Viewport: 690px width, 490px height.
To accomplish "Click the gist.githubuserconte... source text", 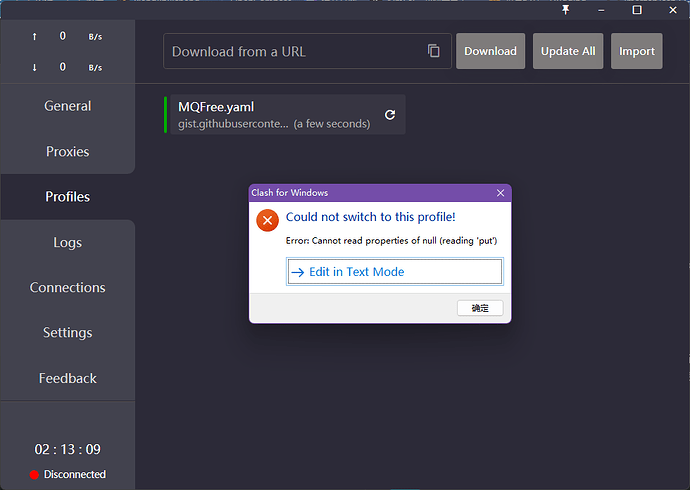I will pos(233,124).
